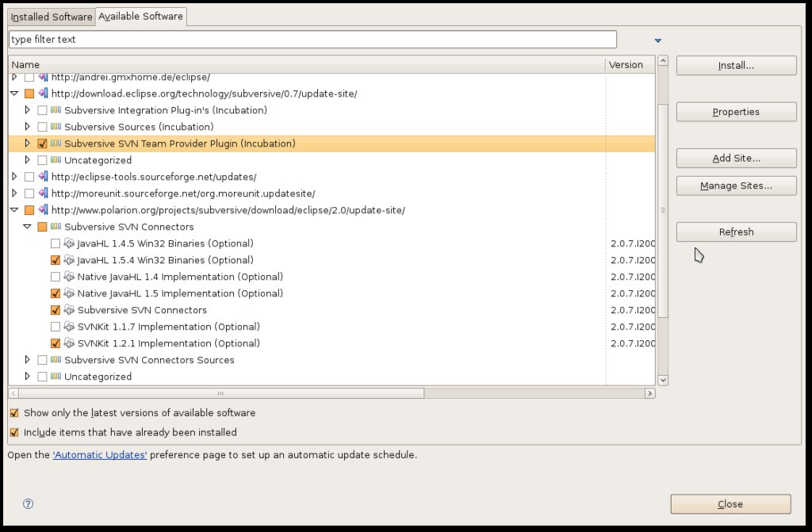Screen dimensions: 812x532
Task: Expand Subversive Integration Plug-in's category
Action: (x=28, y=110)
